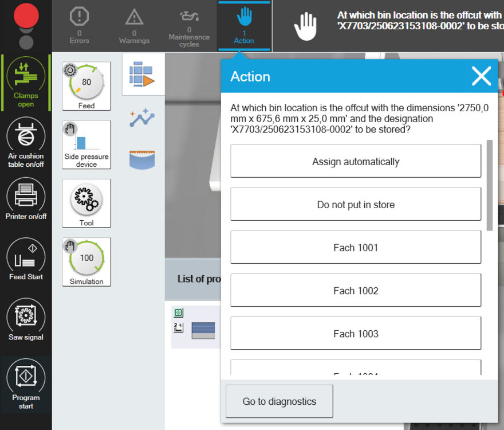Click the number 2 stack icon in list
Screen dimensions: 504x430
tap(178, 327)
